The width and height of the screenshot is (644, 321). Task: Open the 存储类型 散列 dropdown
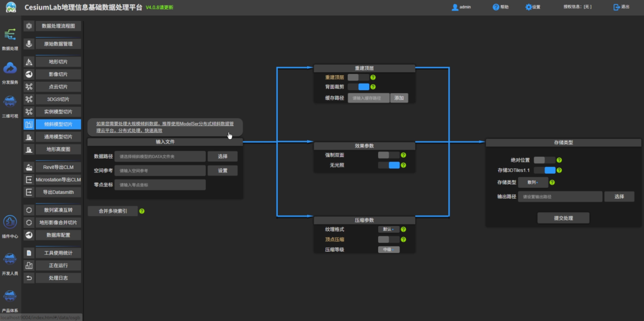pos(532,182)
